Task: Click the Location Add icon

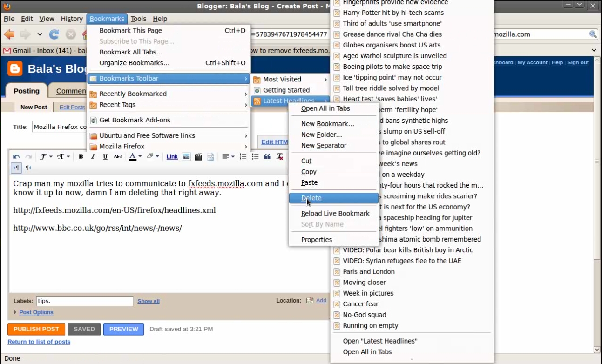Action: pyautogui.click(x=310, y=301)
